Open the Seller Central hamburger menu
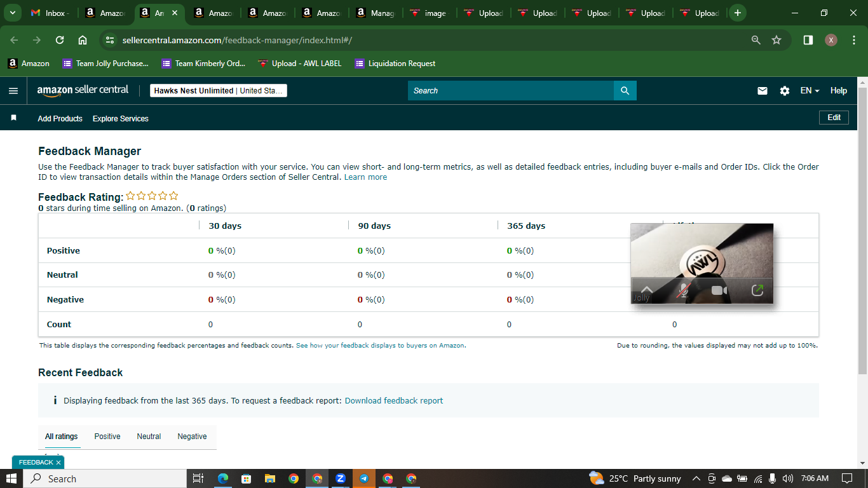 point(13,91)
